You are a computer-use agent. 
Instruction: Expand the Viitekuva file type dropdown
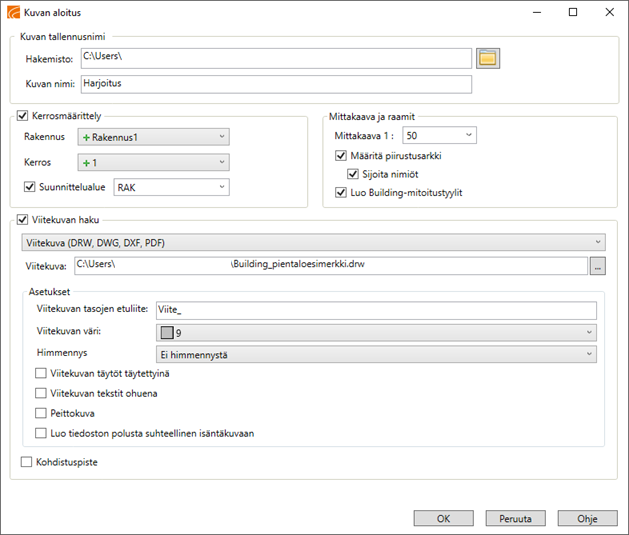point(313,242)
